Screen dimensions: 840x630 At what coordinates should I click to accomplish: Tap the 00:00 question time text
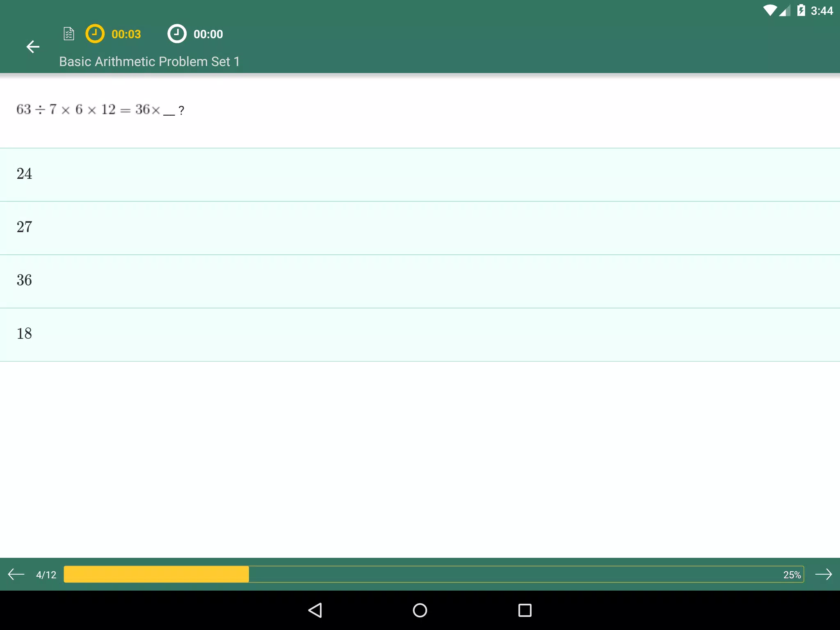[x=208, y=34]
